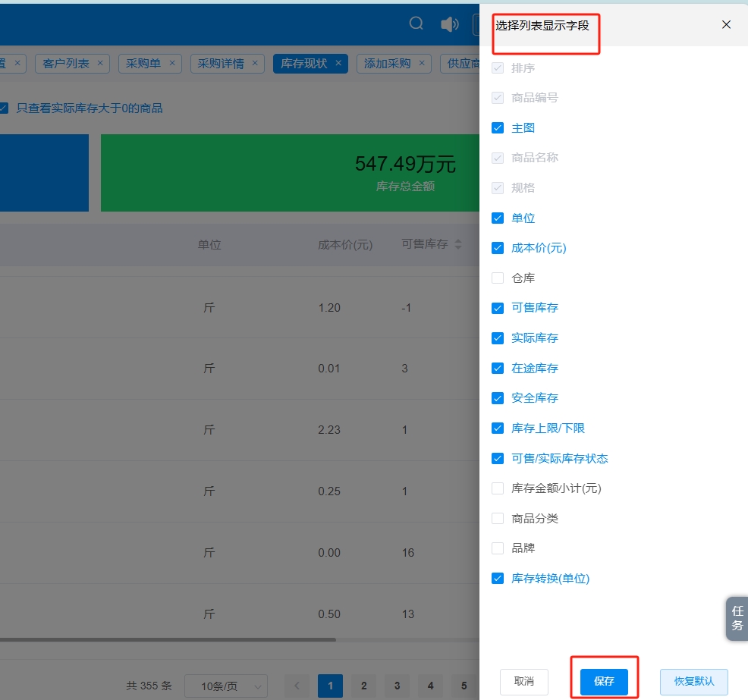
Task: Close the 选择列表显示字段 panel with X
Action: click(726, 24)
